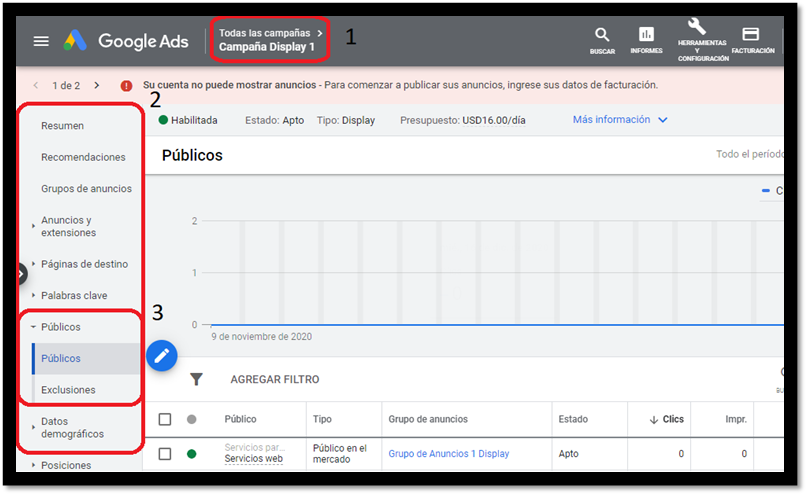The image size is (807, 495).
Task: Click the red billing alert icon
Action: 126,86
